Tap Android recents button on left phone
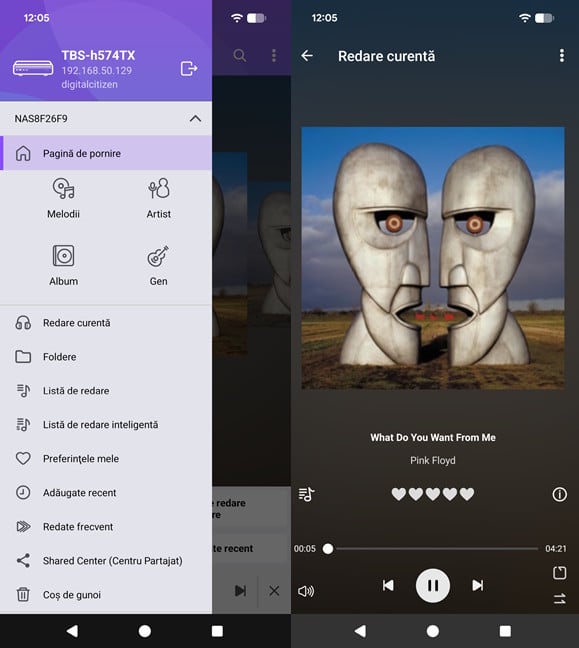Screen dimensions: 579x648 click(x=217, y=631)
